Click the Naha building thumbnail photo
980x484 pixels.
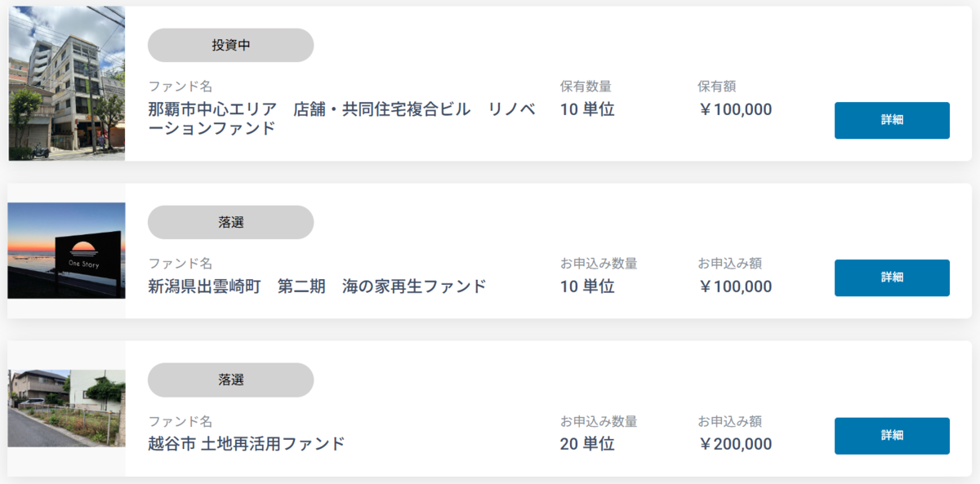click(x=67, y=83)
